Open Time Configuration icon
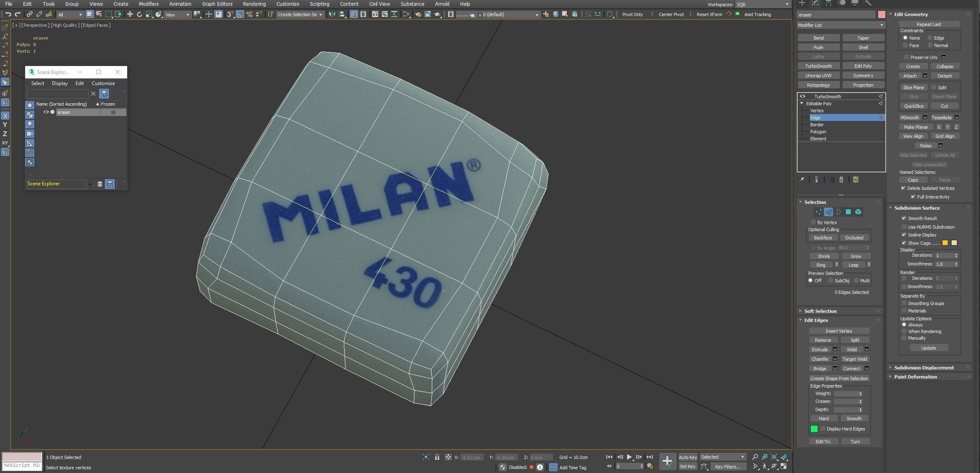Image resolution: width=980 pixels, height=473 pixels. point(650,466)
